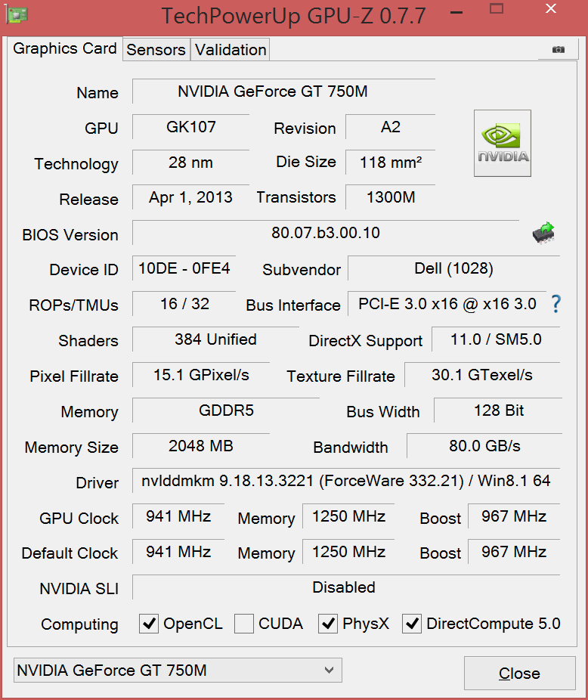Select the Device ID field
The width and height of the screenshot is (588, 700).
[x=184, y=268]
